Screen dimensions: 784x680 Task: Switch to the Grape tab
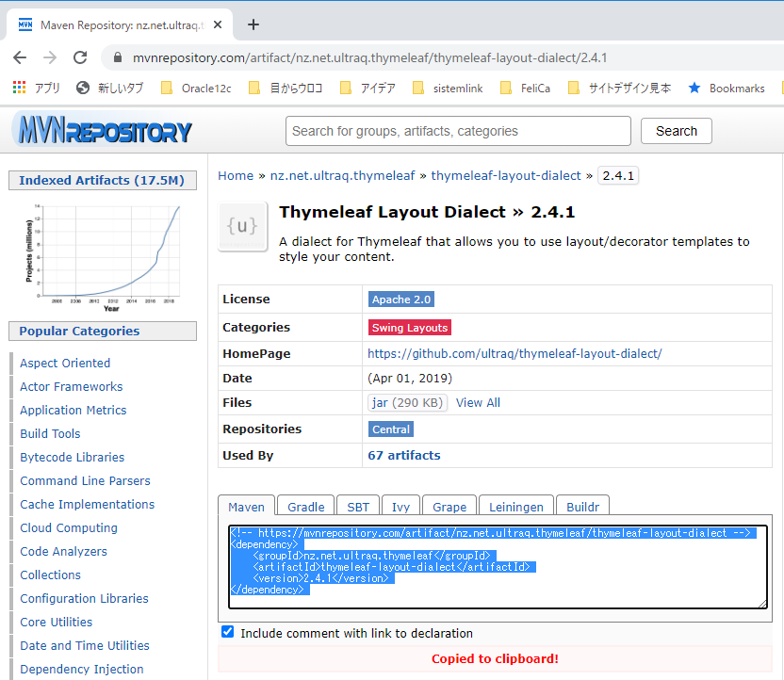(449, 506)
